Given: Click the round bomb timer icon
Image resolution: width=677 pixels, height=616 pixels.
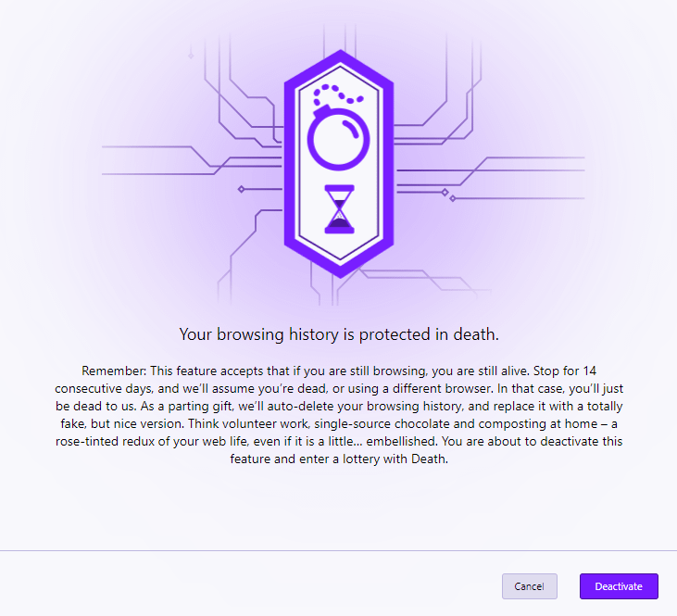Looking at the screenshot, I should 338,141.
